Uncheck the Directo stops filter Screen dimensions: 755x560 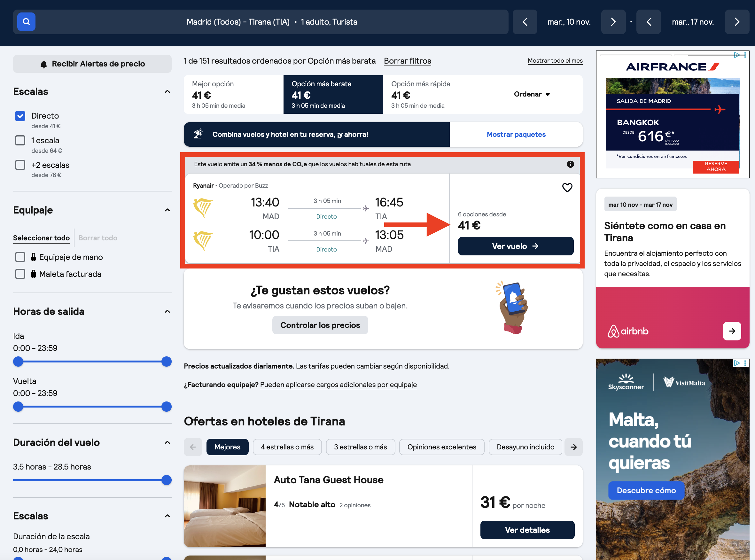(x=20, y=116)
